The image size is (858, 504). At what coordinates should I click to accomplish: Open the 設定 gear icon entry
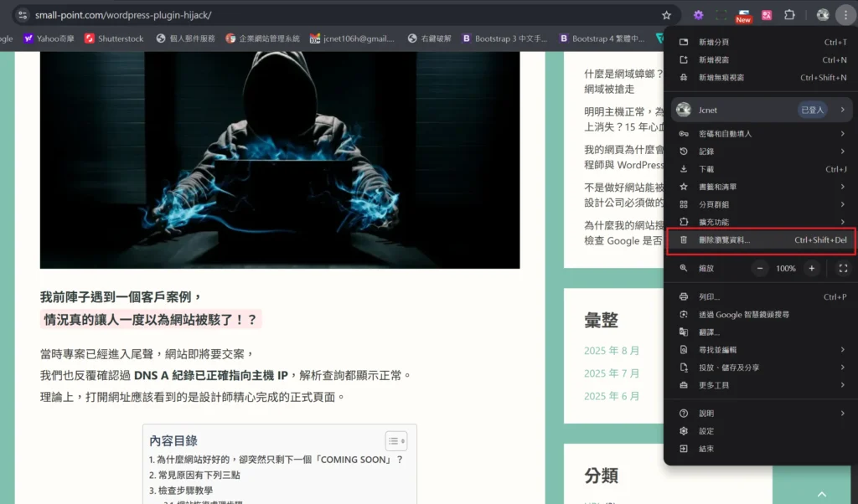click(685, 430)
